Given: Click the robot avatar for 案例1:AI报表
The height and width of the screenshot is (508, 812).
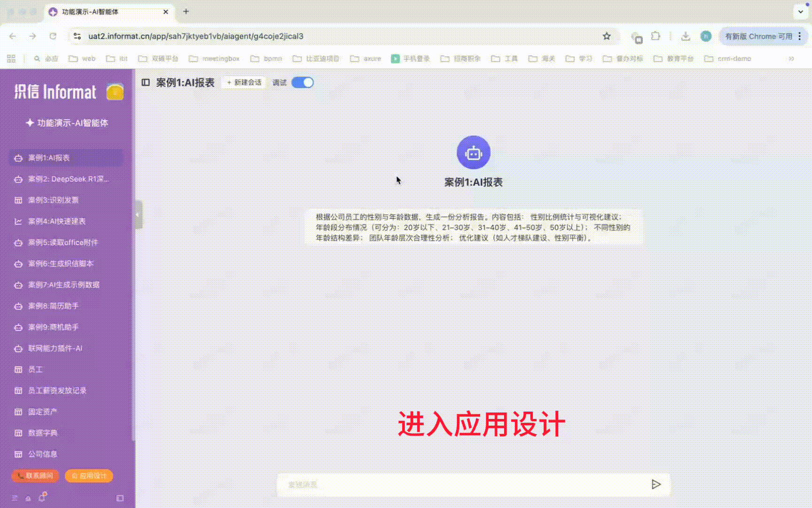Looking at the screenshot, I should point(473,152).
